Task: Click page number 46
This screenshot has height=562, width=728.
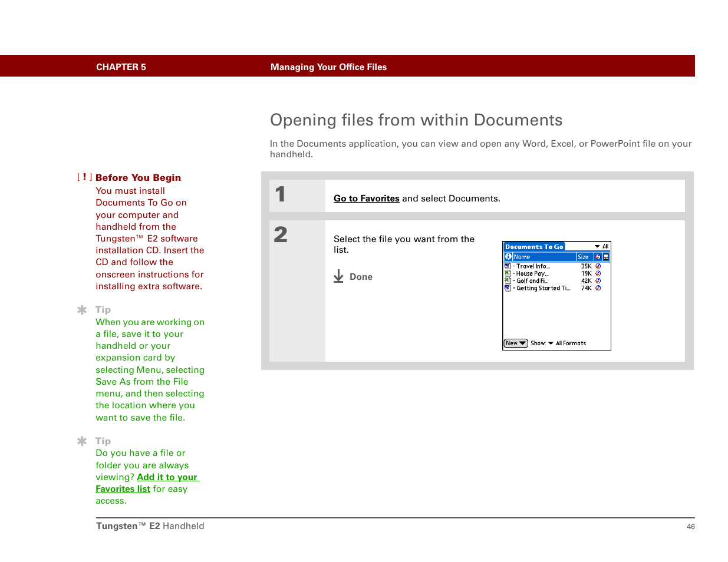Action: (x=690, y=527)
